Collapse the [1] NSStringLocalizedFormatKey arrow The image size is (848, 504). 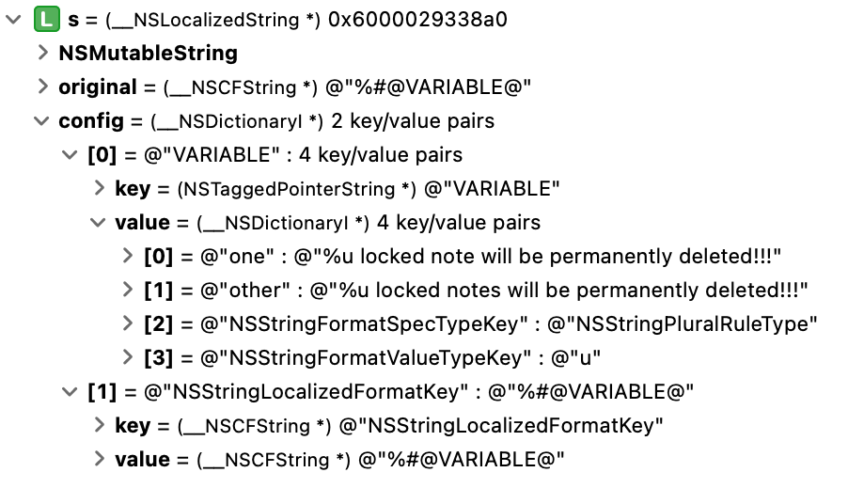70,391
